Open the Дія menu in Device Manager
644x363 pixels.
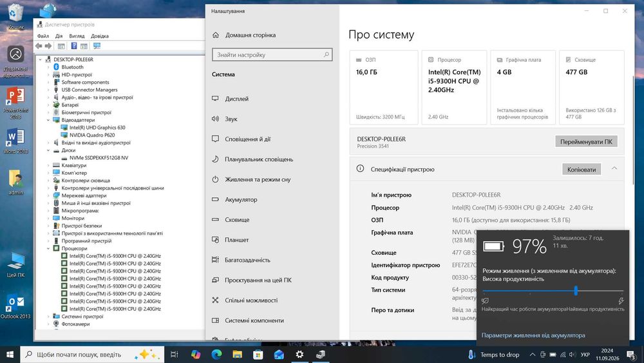59,36
